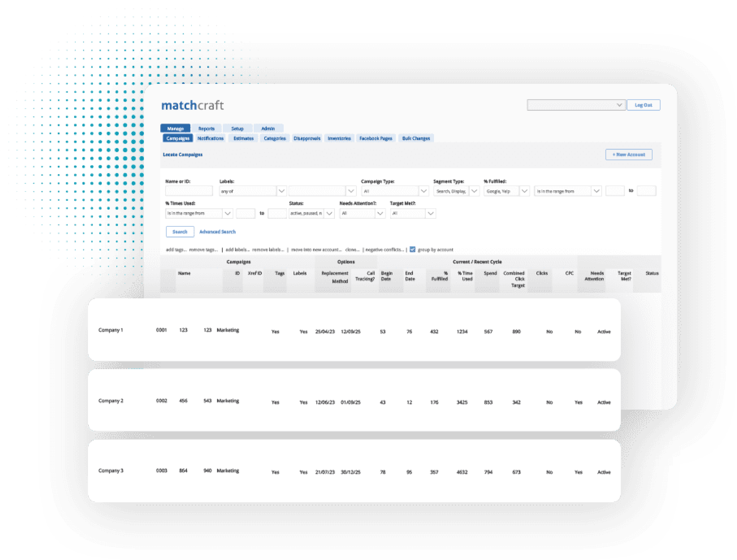Click the % Fulfilled range end field
737x560 pixels.
[646, 191]
